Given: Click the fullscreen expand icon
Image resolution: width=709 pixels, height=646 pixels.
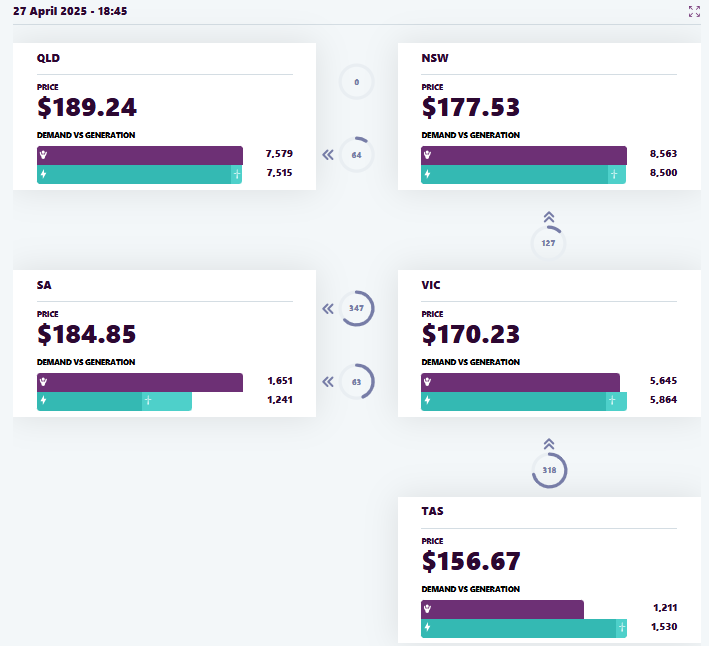Looking at the screenshot, I should [694, 11].
